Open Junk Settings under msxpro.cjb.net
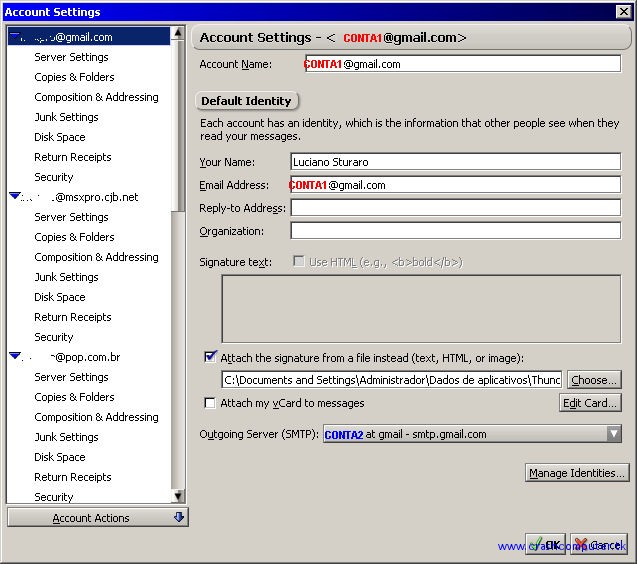The width and height of the screenshot is (637, 564). [66, 277]
